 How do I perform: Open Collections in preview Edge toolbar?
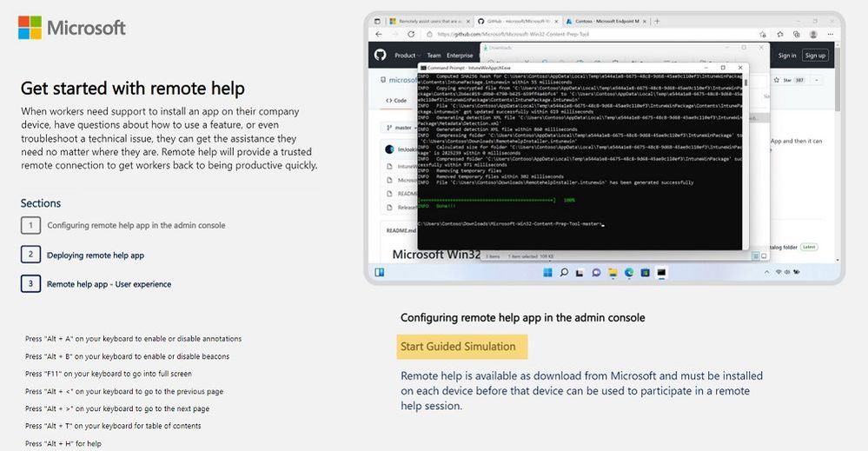[x=796, y=34]
